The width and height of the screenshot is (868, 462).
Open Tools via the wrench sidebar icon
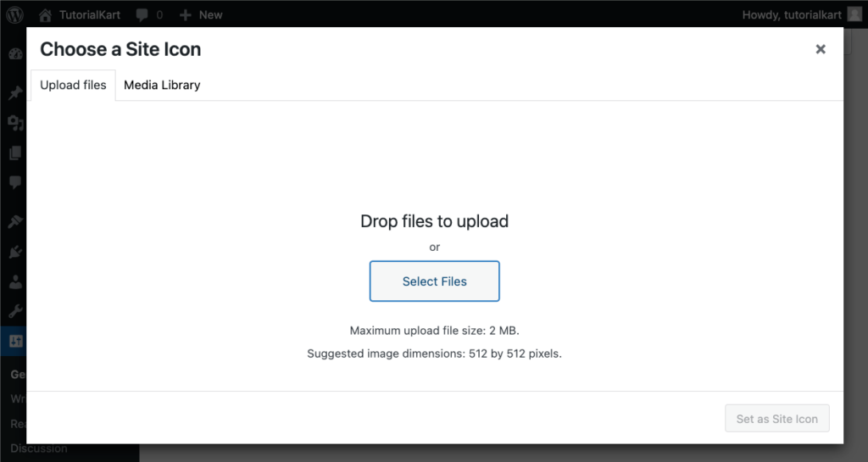point(15,311)
